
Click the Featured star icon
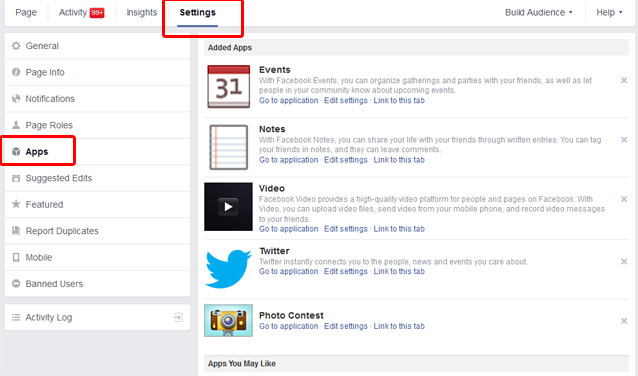[x=16, y=204]
